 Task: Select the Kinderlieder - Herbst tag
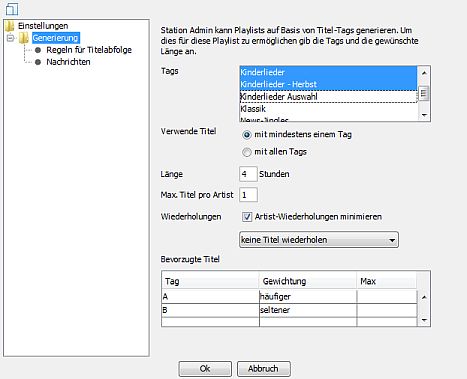pyautogui.click(x=328, y=84)
